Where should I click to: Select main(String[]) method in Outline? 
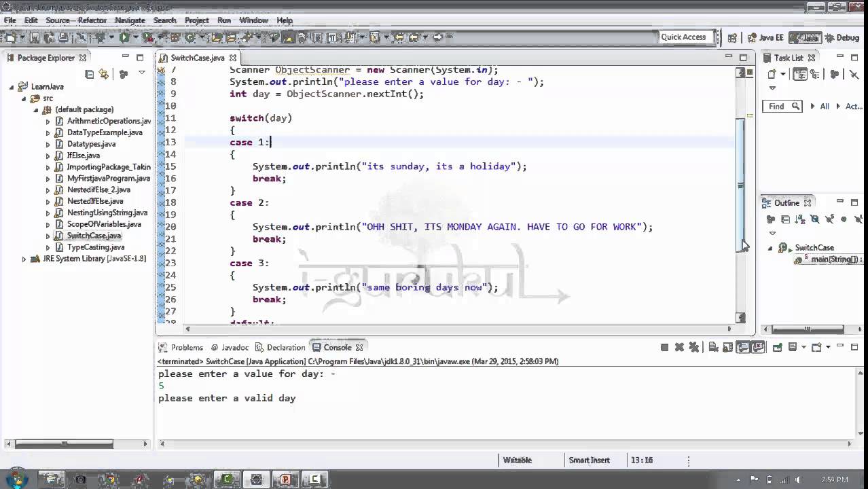[835, 259]
